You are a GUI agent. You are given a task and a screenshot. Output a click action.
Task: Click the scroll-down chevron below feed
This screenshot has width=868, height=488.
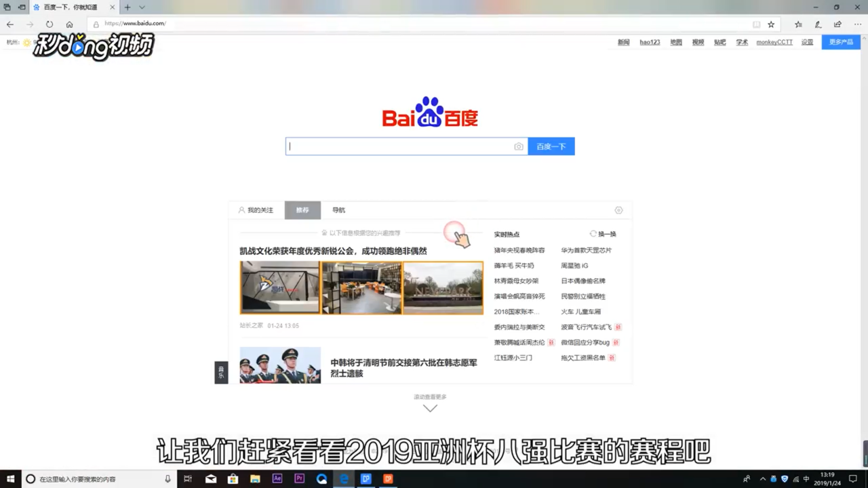pyautogui.click(x=430, y=408)
